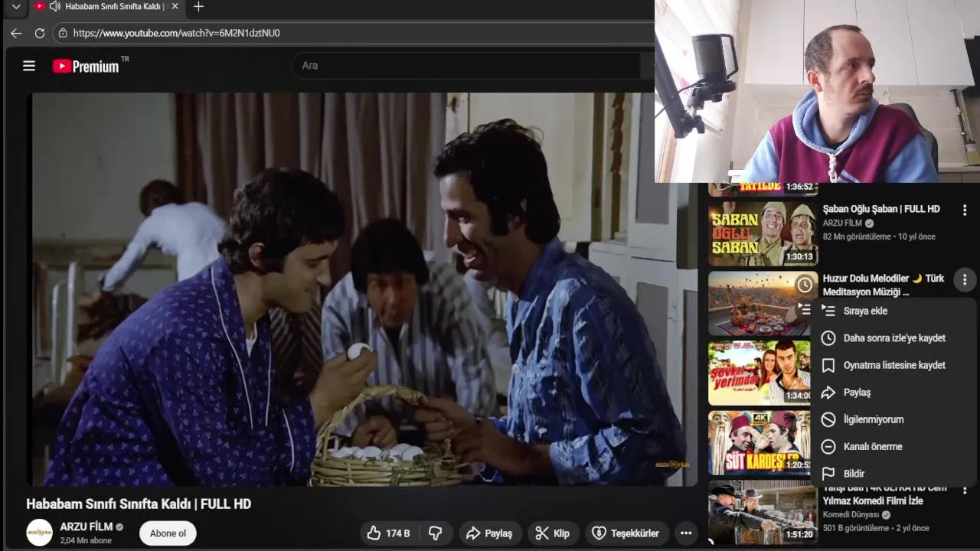Click the browser back arrow
Viewport: 980px width, 551px height.
pyautogui.click(x=16, y=33)
